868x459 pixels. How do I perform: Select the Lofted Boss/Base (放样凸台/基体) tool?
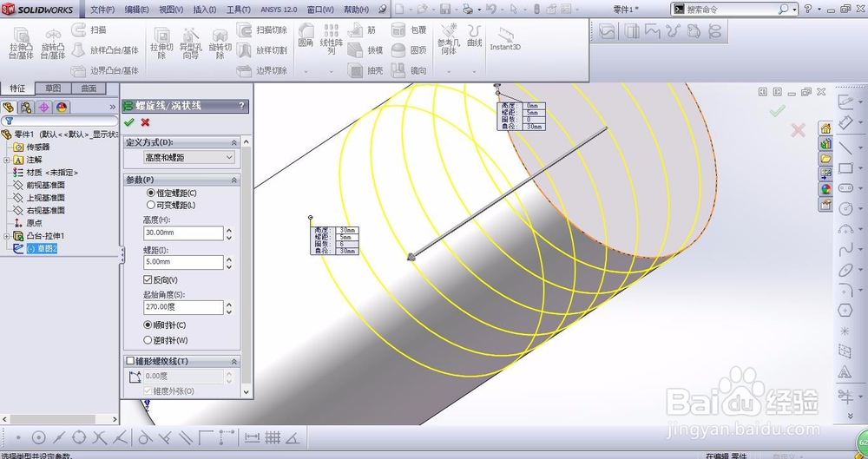pyautogui.click(x=105, y=49)
